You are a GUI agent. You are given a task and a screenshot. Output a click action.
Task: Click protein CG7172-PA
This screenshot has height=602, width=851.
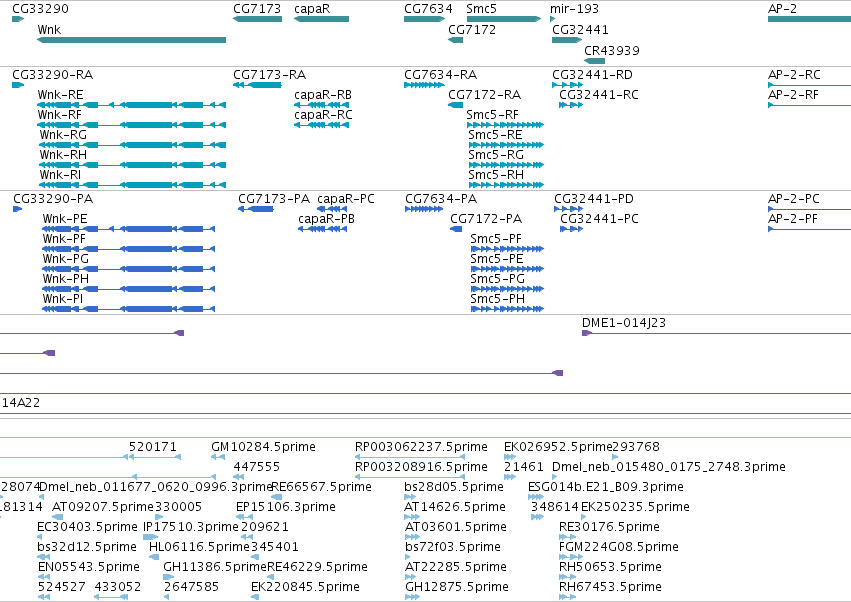pos(456,229)
